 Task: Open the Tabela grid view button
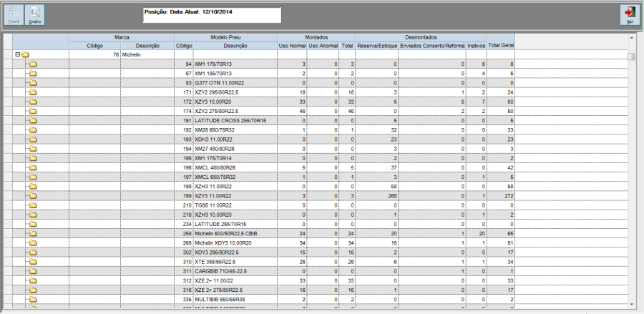click(14, 15)
